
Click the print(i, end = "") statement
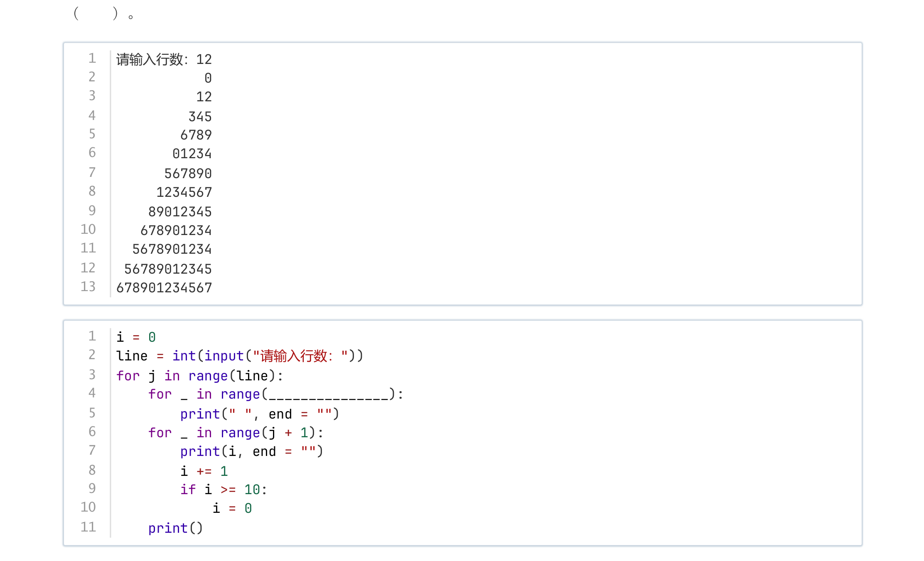point(252,451)
